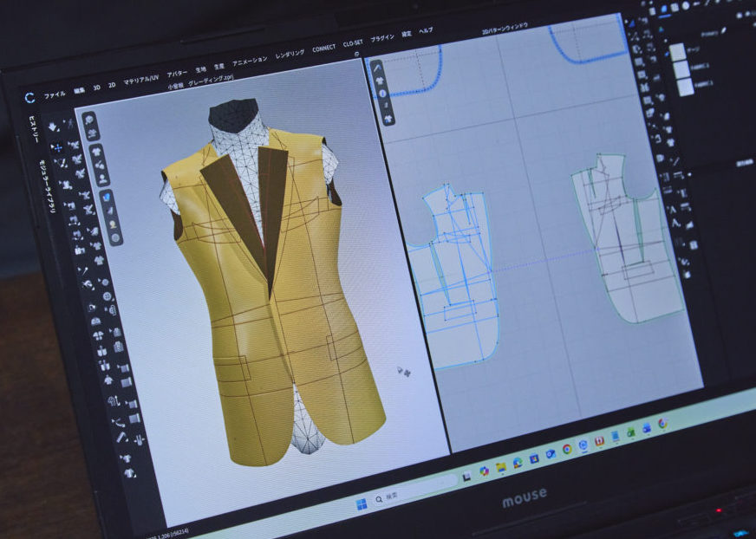
Task: Switch to the blue Fabric tab icon in Object Browser
Action: 665,10
